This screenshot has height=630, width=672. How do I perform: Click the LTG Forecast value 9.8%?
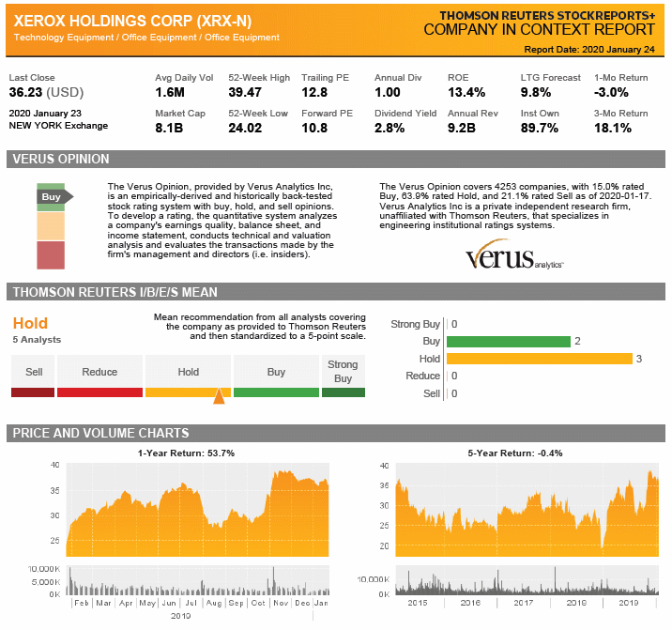point(536,92)
